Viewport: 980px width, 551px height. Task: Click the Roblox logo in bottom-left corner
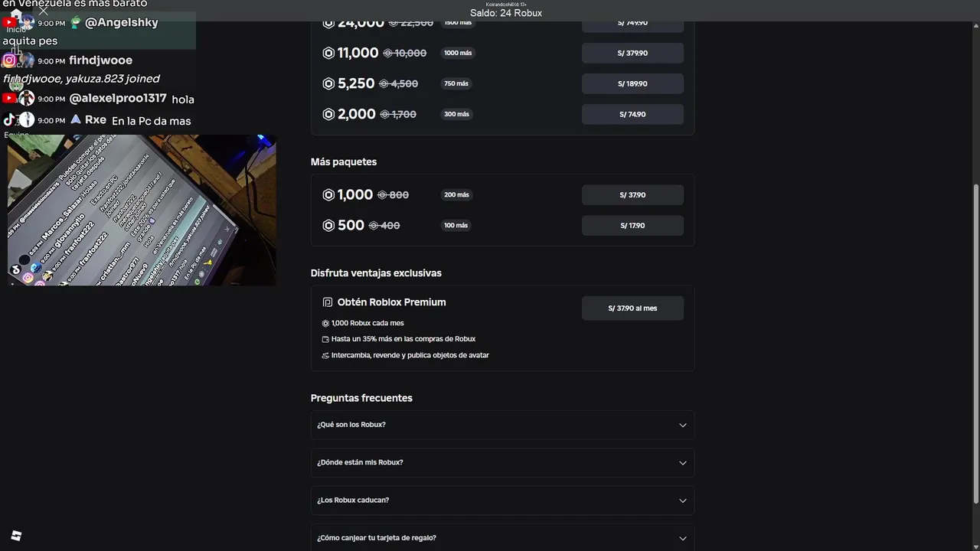[16, 536]
